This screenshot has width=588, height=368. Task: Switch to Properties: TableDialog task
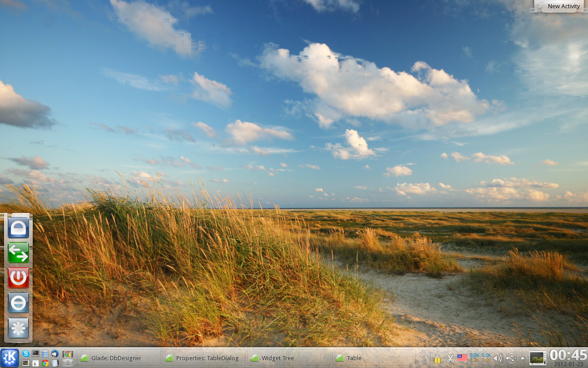(204, 358)
